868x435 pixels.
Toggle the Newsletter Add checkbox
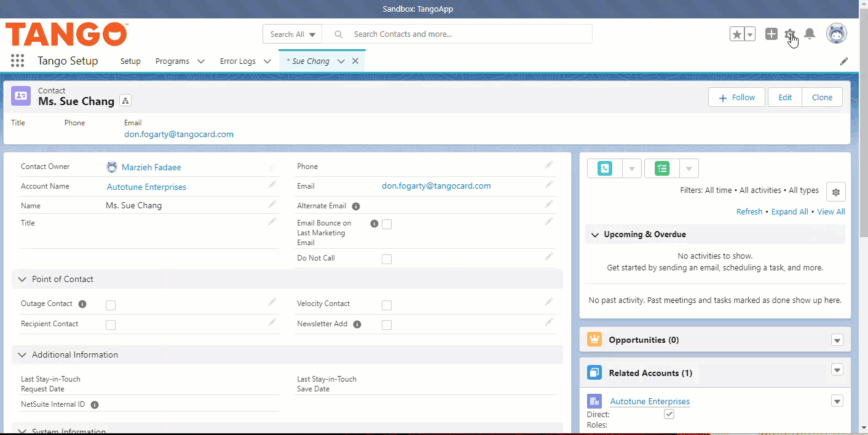pyautogui.click(x=387, y=325)
